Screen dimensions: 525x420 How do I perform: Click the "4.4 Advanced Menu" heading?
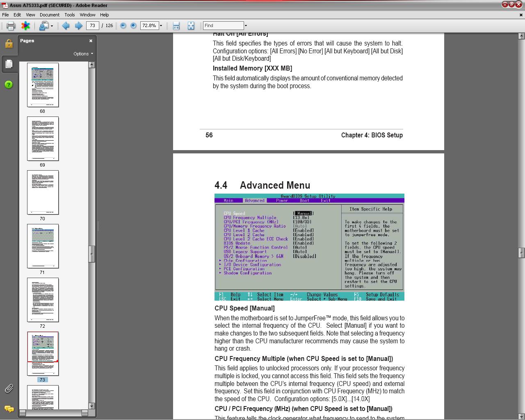262,185
